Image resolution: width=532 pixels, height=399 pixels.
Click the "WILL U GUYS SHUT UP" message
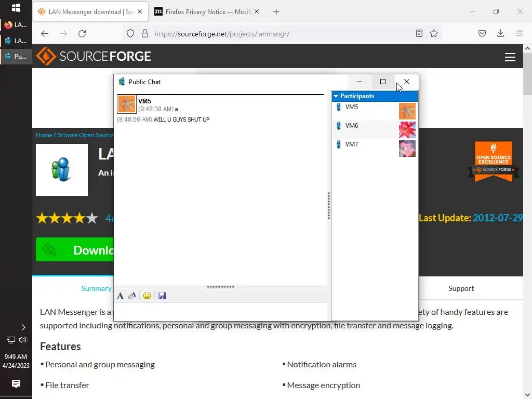coord(181,119)
